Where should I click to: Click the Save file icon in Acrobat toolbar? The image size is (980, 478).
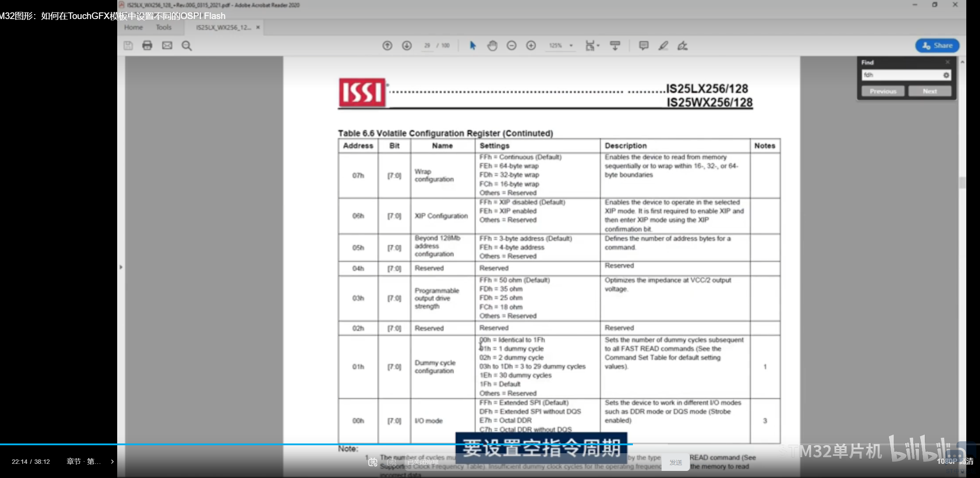128,46
